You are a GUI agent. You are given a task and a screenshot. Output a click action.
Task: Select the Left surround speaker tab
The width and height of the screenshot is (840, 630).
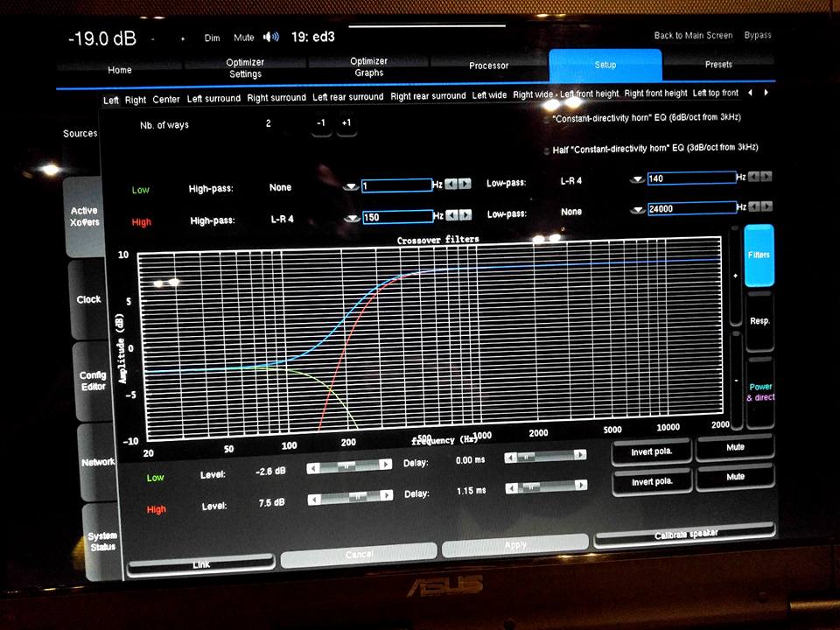(x=213, y=99)
